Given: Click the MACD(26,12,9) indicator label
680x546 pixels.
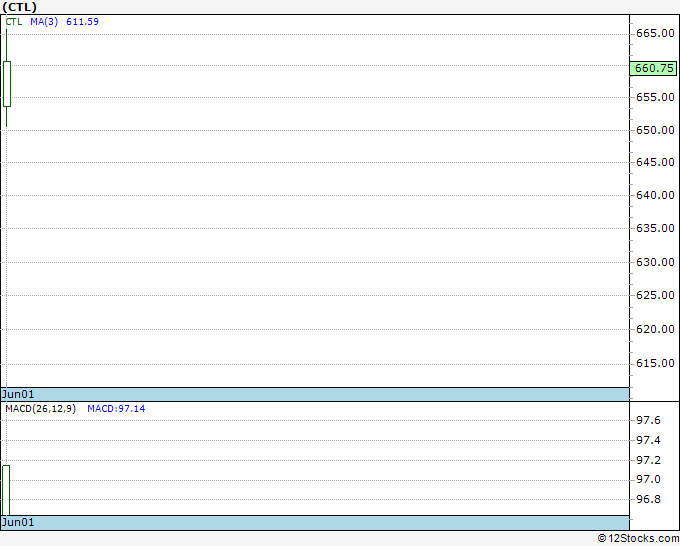Looking at the screenshot, I should click(41, 409).
